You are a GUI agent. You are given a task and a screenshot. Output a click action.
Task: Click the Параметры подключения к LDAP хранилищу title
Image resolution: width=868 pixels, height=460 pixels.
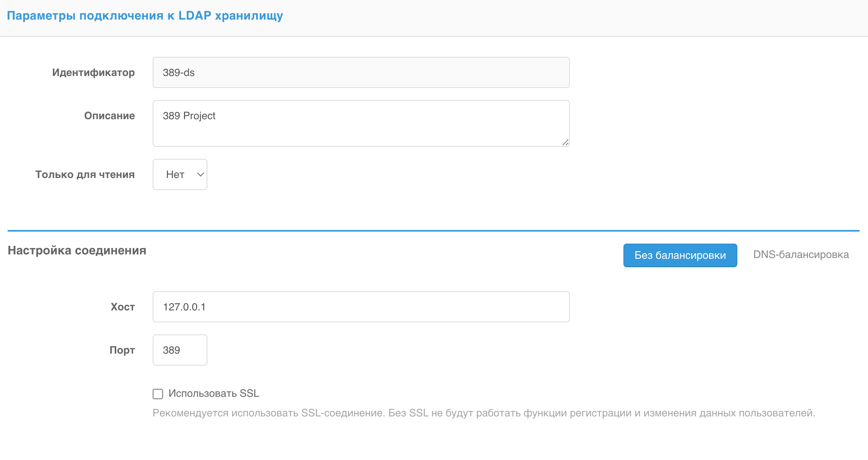point(145,16)
